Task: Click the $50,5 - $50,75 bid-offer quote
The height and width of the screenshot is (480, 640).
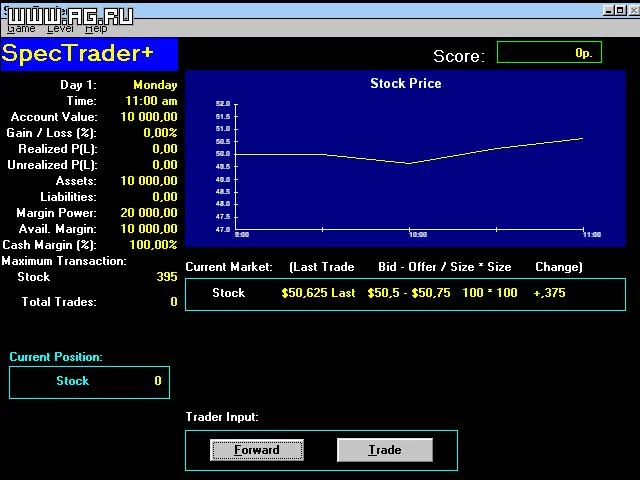Action: pos(409,293)
